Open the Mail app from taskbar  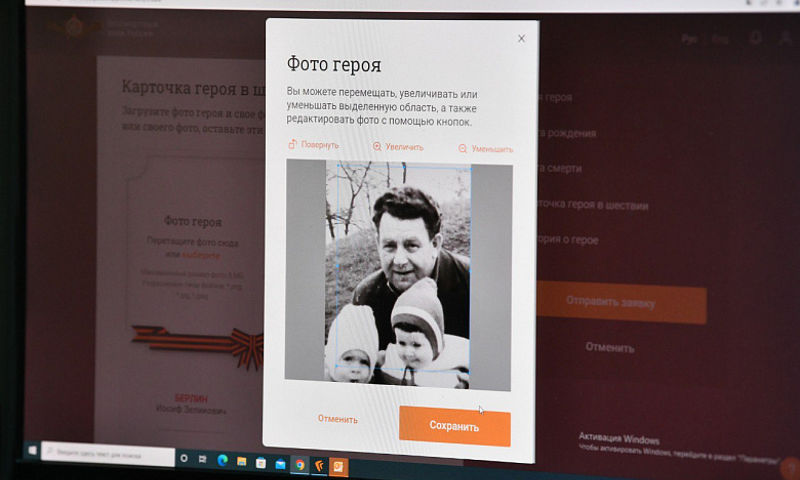tap(280, 464)
